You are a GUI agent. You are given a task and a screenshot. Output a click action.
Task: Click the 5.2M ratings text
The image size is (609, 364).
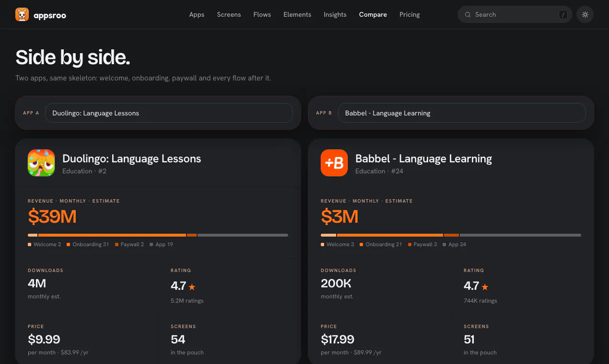pos(187,301)
